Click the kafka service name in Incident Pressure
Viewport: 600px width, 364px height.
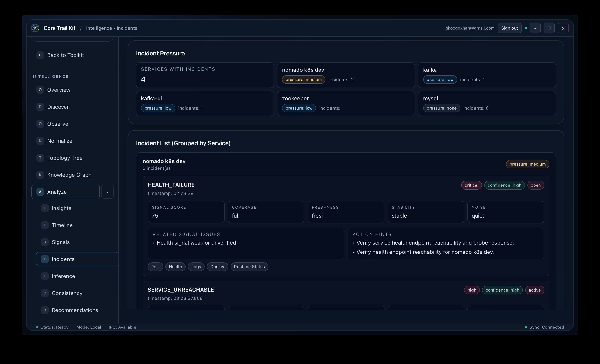tap(430, 70)
